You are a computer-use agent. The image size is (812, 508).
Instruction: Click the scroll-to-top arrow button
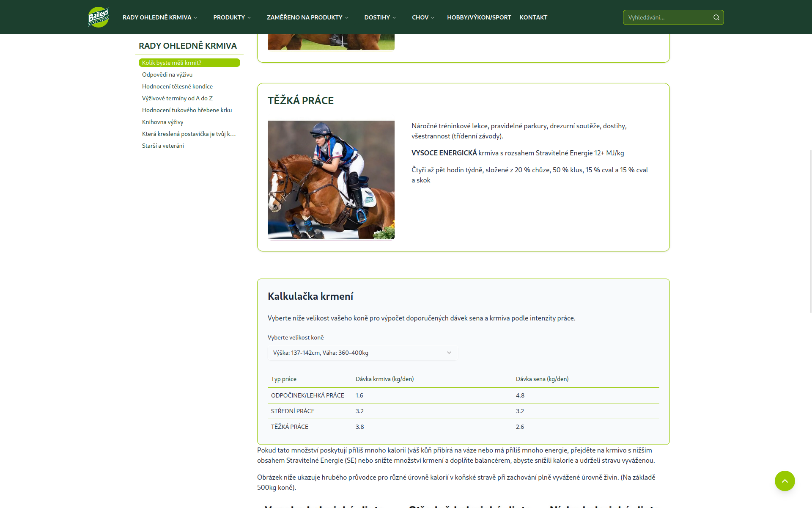(785, 481)
